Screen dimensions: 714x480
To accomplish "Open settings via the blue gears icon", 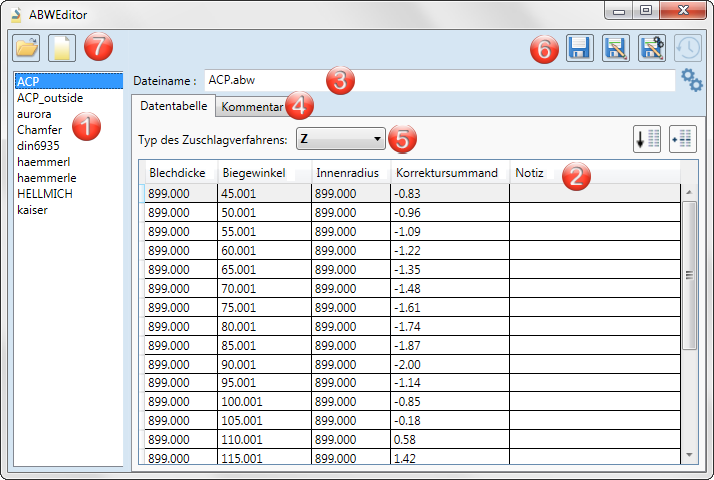I will tap(691, 80).
